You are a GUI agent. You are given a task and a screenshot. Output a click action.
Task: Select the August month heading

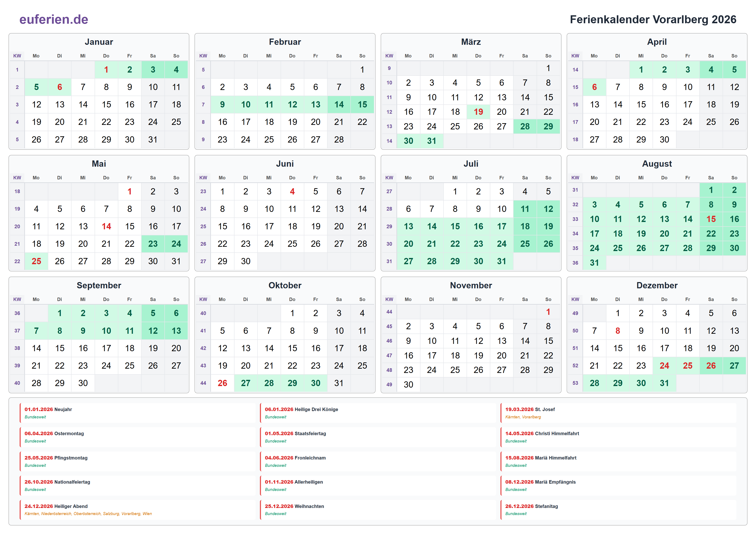(657, 163)
